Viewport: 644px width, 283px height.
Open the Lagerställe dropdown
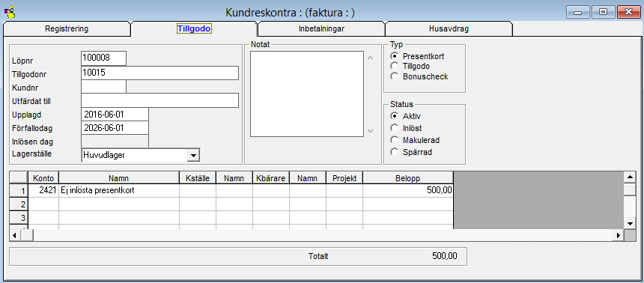(x=193, y=155)
